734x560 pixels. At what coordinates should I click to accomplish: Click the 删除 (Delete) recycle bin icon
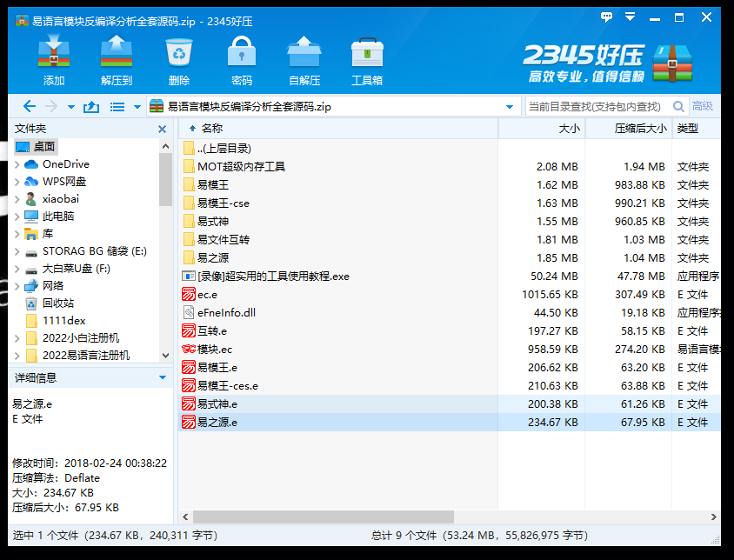click(179, 52)
